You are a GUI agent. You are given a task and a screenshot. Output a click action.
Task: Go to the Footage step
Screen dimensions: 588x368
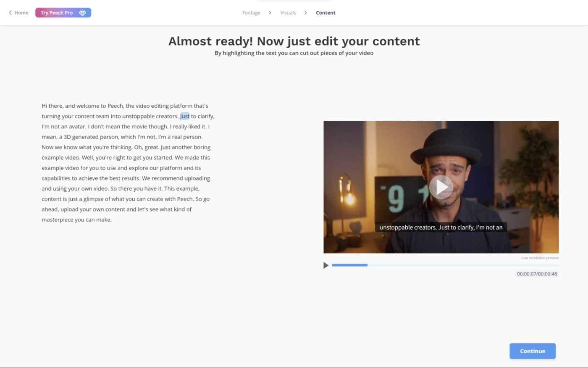coord(251,13)
